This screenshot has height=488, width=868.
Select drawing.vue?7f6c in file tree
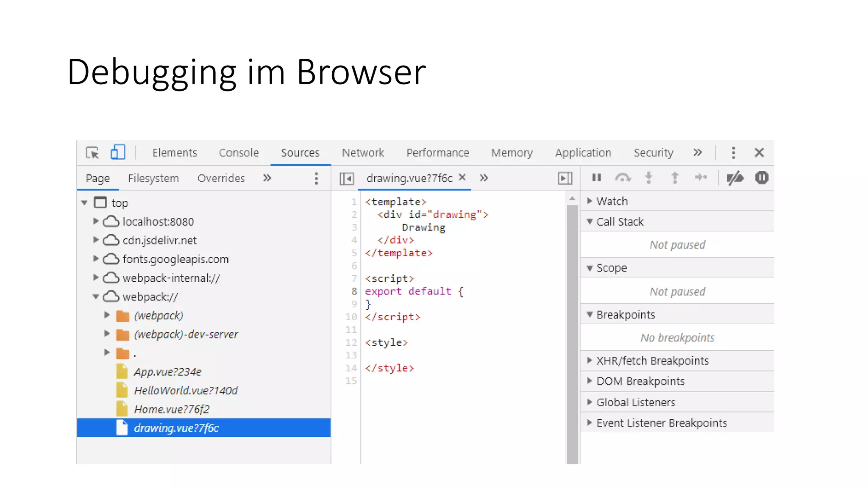pyautogui.click(x=204, y=428)
